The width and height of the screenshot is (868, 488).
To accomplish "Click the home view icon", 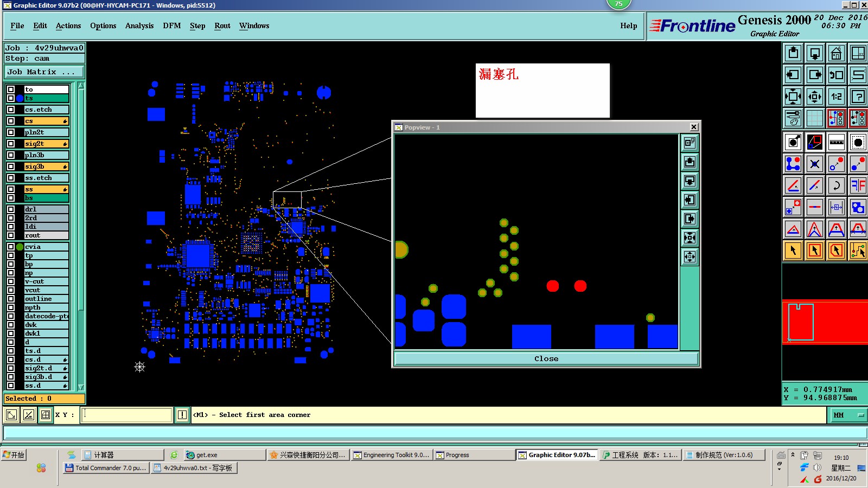I will (x=837, y=53).
